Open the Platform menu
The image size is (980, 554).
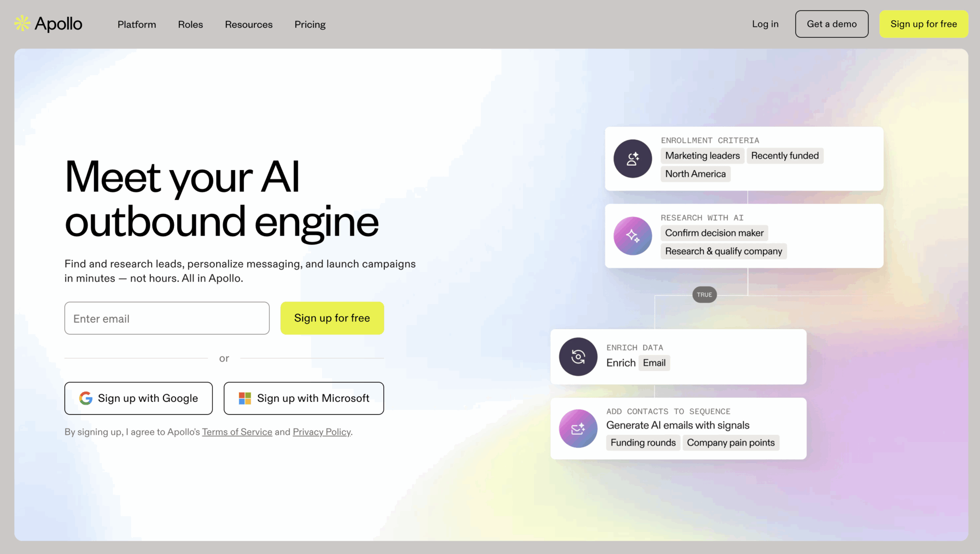coord(137,24)
